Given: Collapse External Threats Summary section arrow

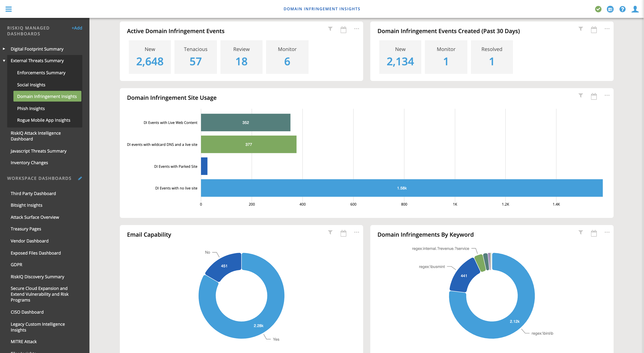Looking at the screenshot, I should (x=4, y=61).
